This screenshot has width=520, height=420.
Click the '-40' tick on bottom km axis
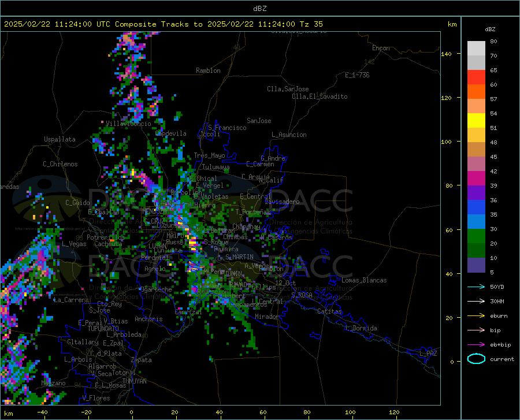click(42, 412)
